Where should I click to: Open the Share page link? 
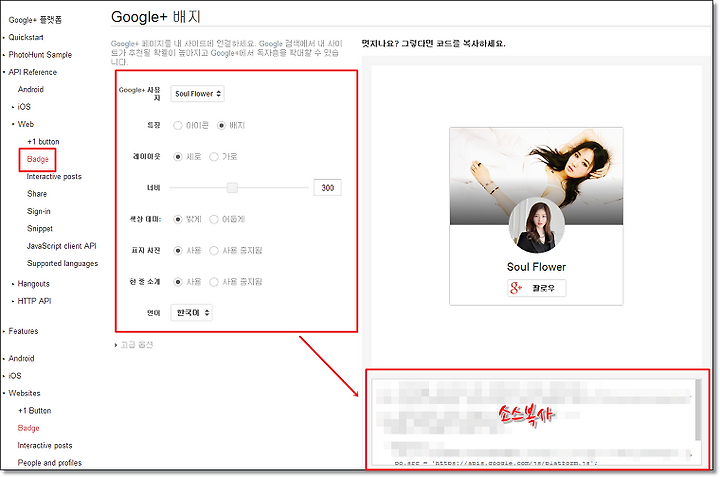click(37, 194)
